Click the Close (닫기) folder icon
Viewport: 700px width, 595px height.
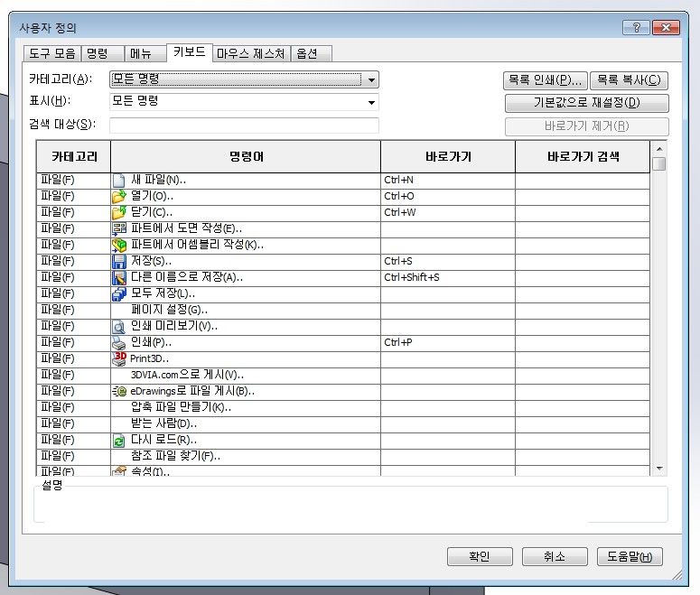(x=118, y=212)
